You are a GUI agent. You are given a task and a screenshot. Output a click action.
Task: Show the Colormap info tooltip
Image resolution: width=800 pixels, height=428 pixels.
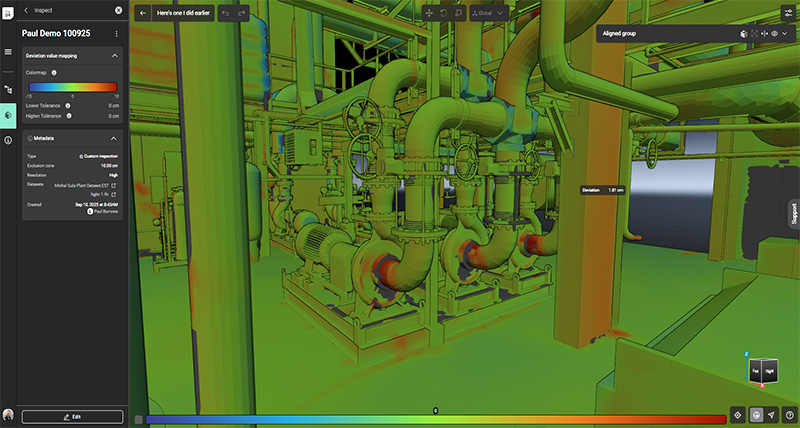pos(53,73)
